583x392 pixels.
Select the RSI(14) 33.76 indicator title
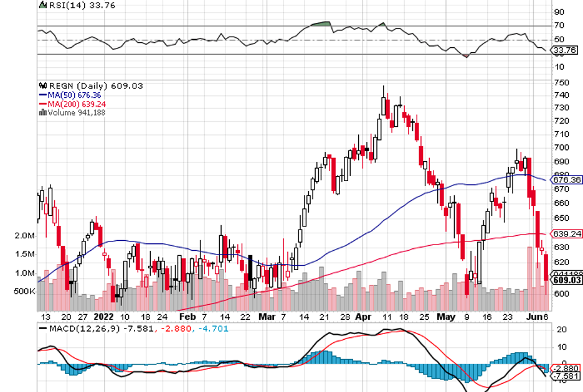82,5
